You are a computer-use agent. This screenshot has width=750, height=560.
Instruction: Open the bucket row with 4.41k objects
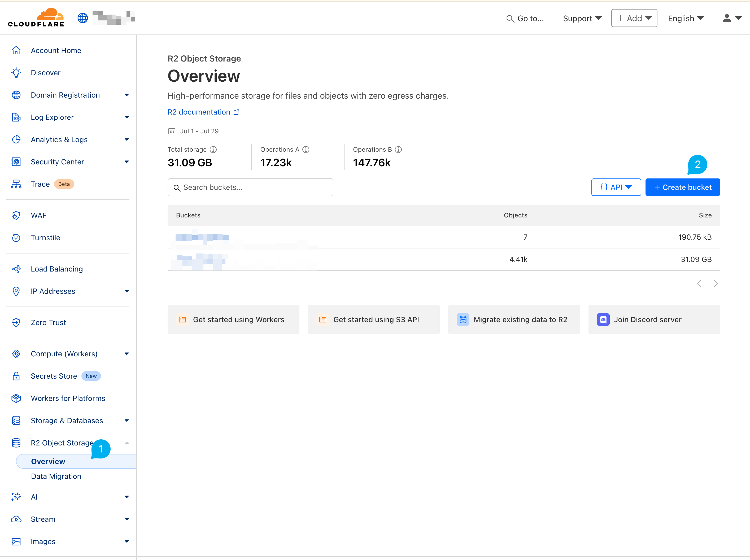(x=443, y=259)
